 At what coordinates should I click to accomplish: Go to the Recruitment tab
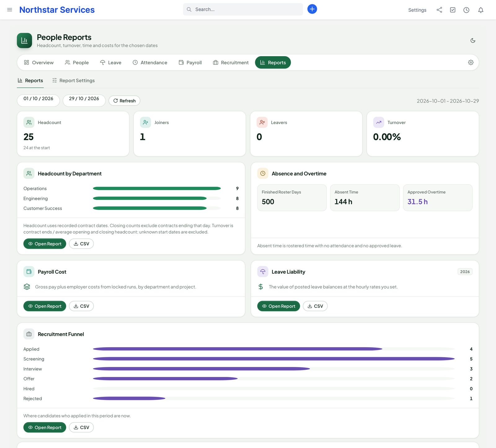point(231,62)
